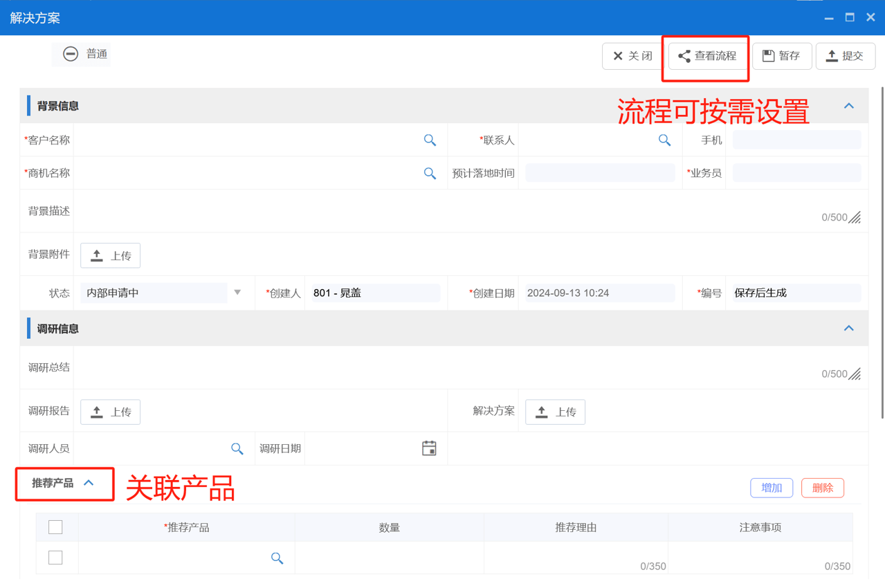Tick the first product row checkbox

click(x=55, y=557)
